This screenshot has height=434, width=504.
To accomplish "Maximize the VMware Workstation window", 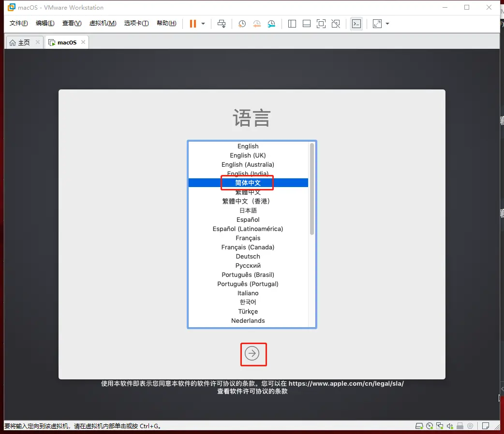I will (467, 7).
